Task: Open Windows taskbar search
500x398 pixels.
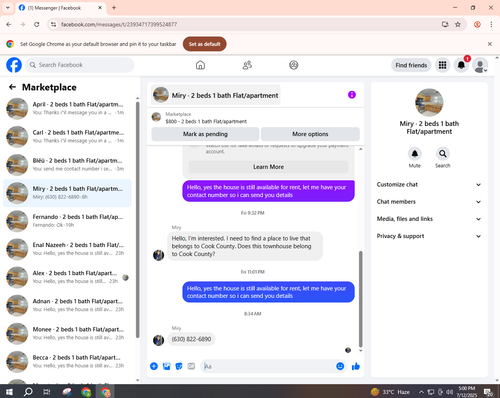Action: pos(28,392)
